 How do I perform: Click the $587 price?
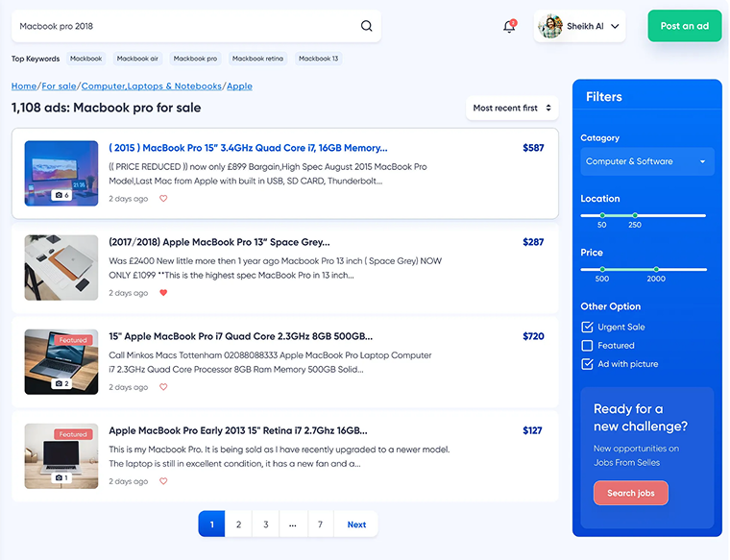point(533,148)
